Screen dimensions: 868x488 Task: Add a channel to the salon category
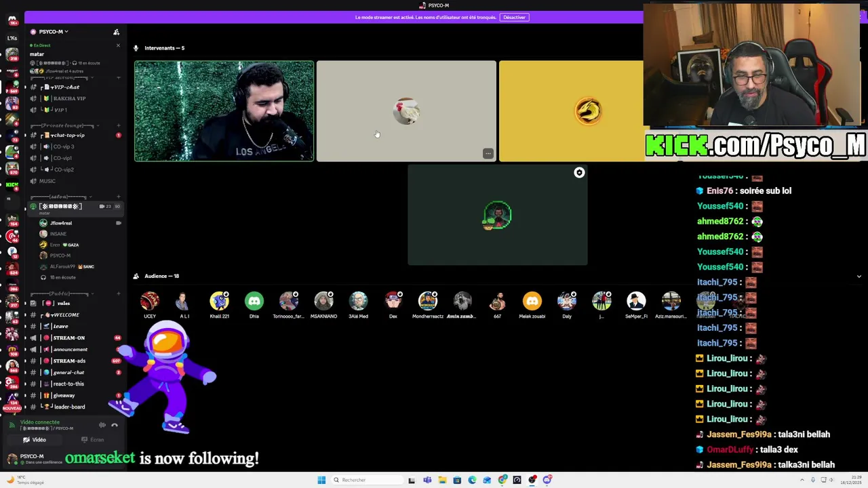(119, 197)
